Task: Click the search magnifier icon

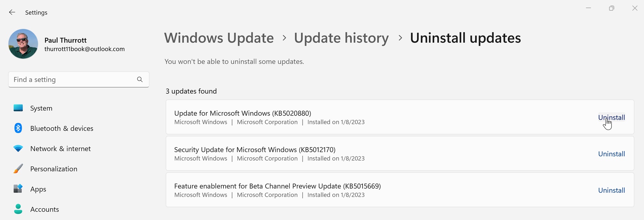Action: [x=140, y=79]
